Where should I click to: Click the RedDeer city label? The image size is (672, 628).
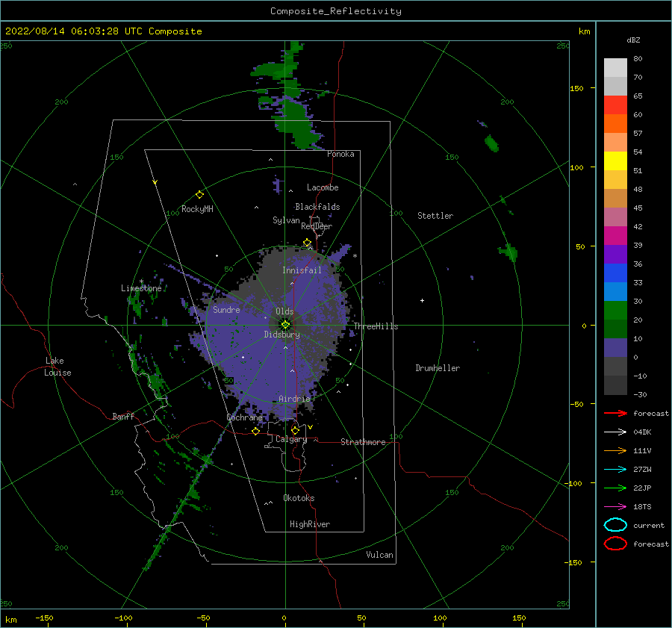coord(317,226)
